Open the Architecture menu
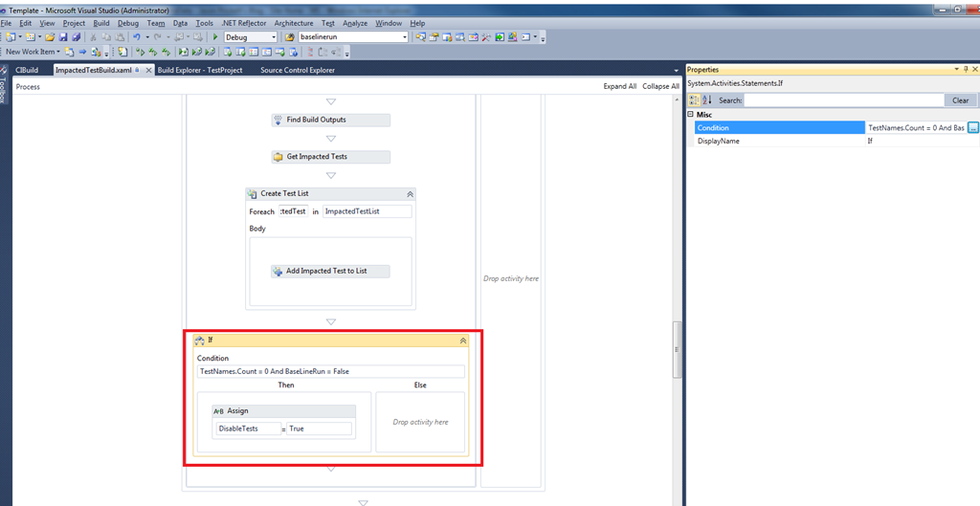The image size is (980, 506). click(x=294, y=23)
